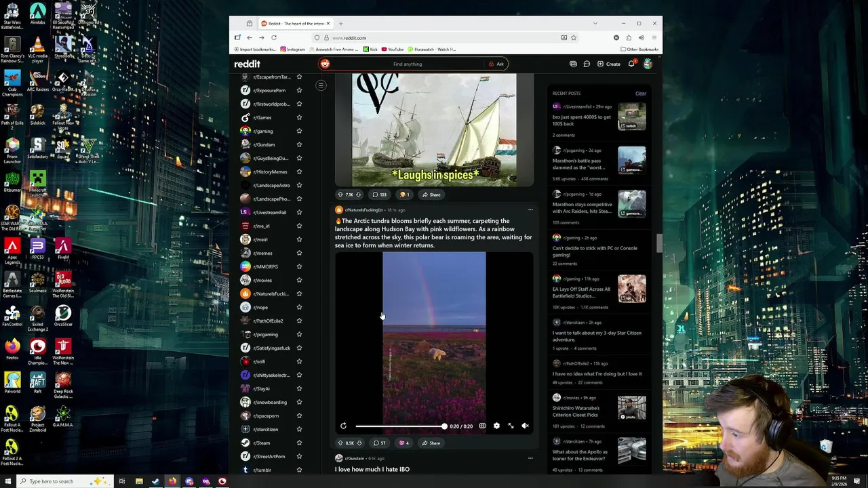Open 'Shinichiro Watanabe's Criterion Closet Picks' post
The height and width of the screenshot is (488, 868).
576,411
